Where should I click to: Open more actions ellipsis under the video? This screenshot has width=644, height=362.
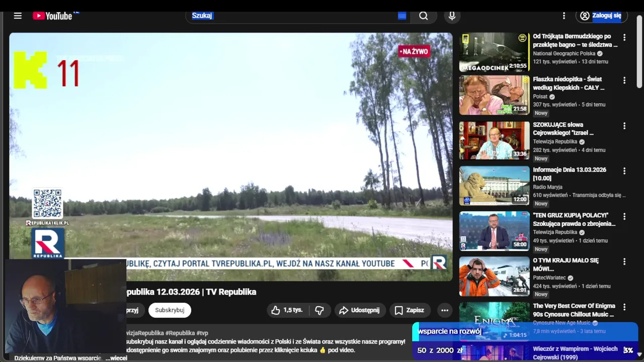pos(445,310)
